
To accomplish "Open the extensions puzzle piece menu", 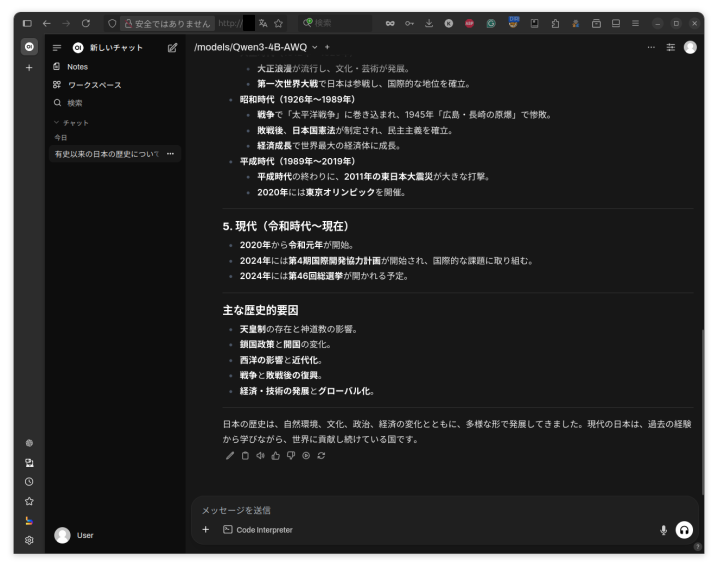I will coord(555,23).
